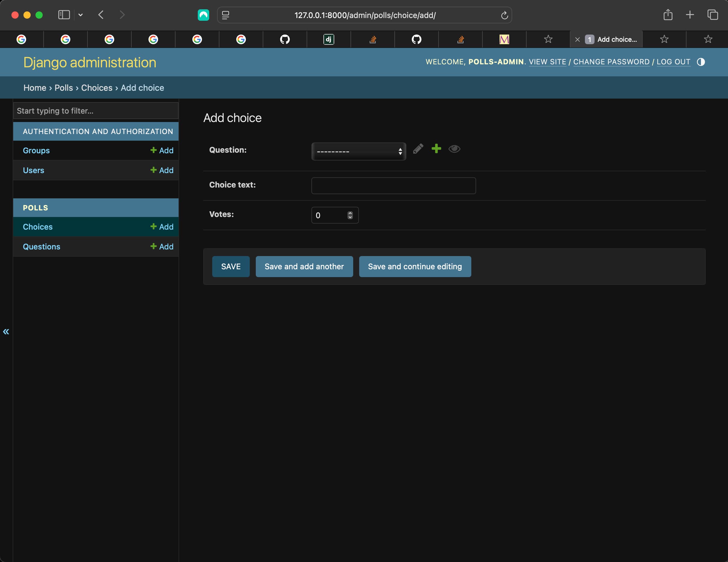
Task: Switch to the second Stack Overflow tab
Action: (460, 39)
